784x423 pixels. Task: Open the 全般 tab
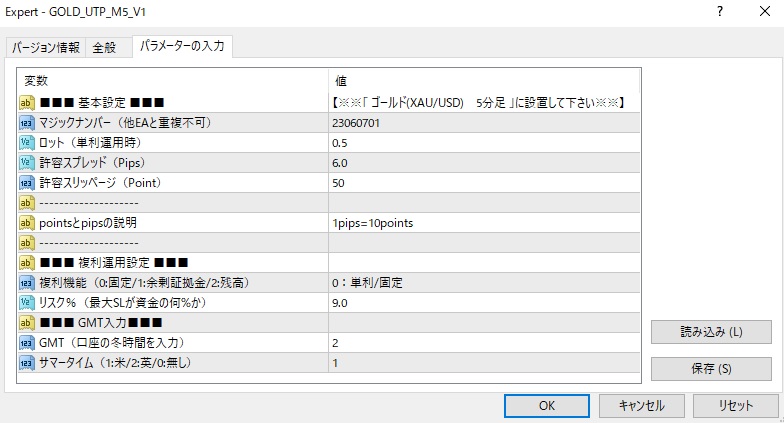point(104,47)
